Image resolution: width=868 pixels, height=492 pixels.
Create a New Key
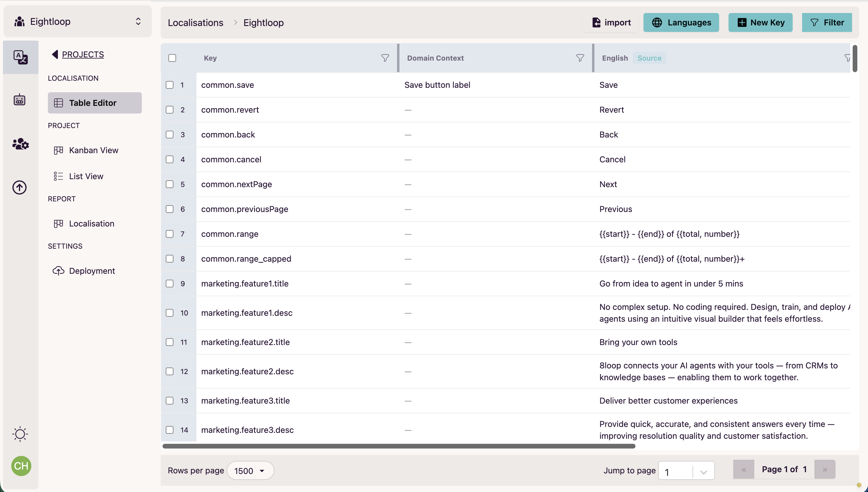click(760, 22)
